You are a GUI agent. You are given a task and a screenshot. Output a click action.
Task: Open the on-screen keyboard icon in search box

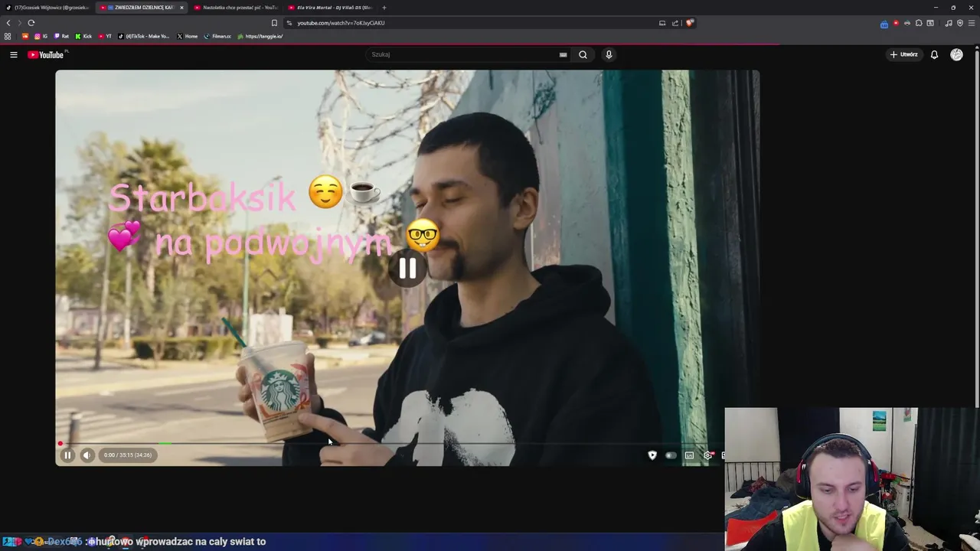pyautogui.click(x=563, y=54)
